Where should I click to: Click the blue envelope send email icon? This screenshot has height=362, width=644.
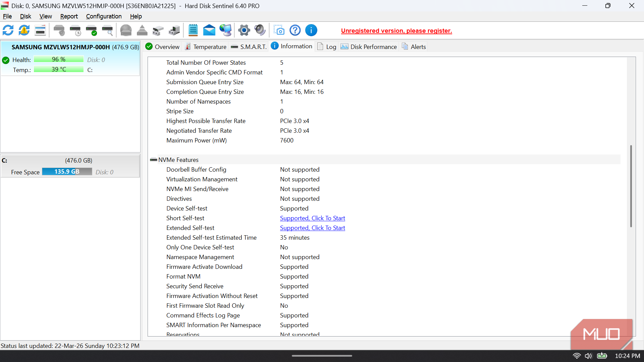click(209, 31)
